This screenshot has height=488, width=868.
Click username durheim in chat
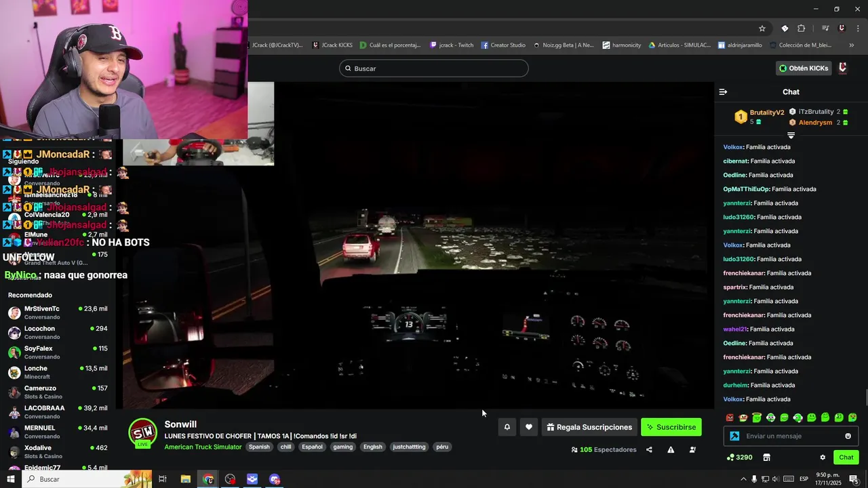735,385
